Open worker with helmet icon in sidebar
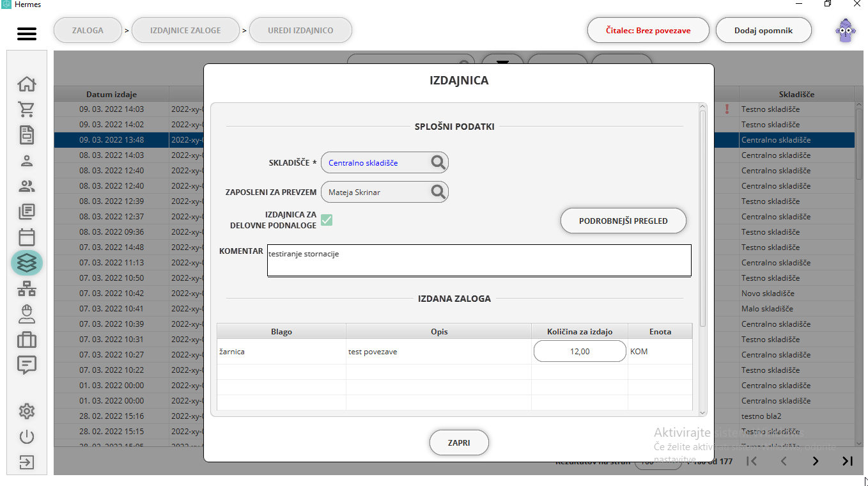Viewport: 868px width, 486px height. pos(27,314)
